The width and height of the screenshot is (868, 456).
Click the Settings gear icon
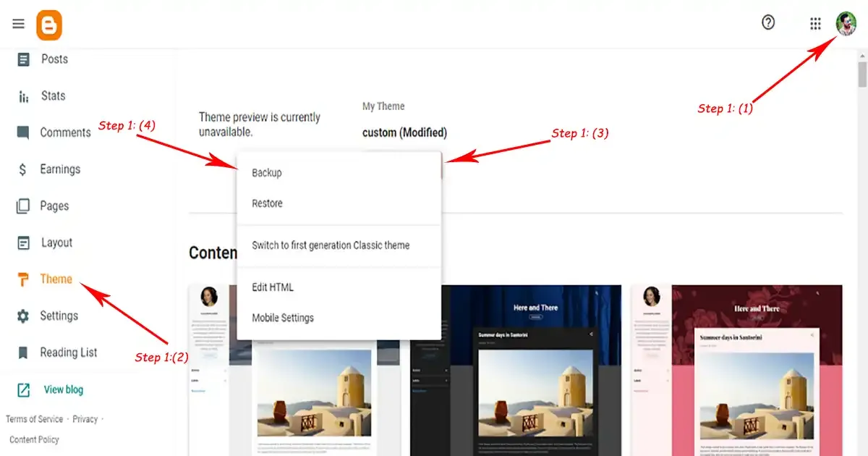(24, 316)
